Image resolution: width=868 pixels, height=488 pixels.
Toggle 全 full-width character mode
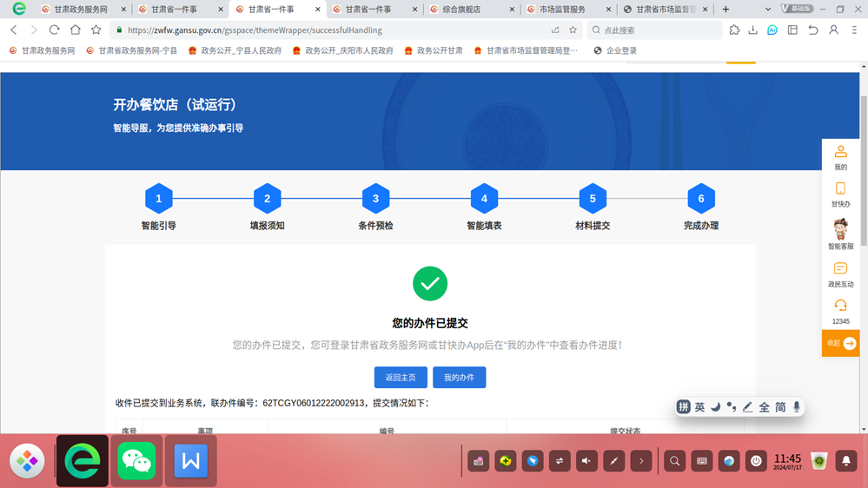(764, 407)
